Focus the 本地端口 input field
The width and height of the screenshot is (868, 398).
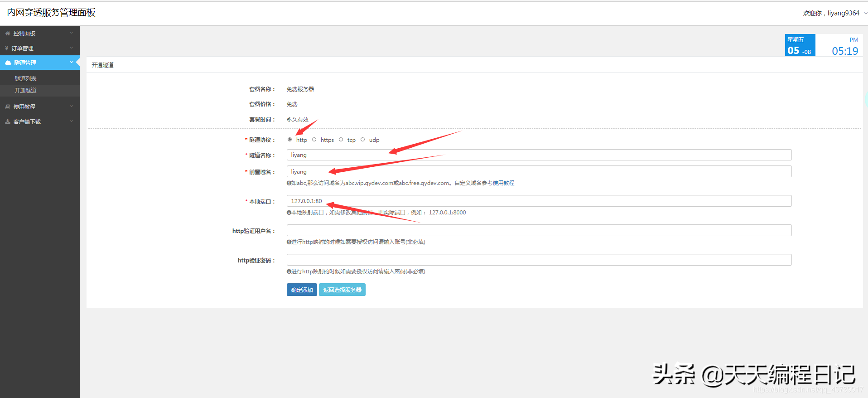pyautogui.click(x=539, y=201)
